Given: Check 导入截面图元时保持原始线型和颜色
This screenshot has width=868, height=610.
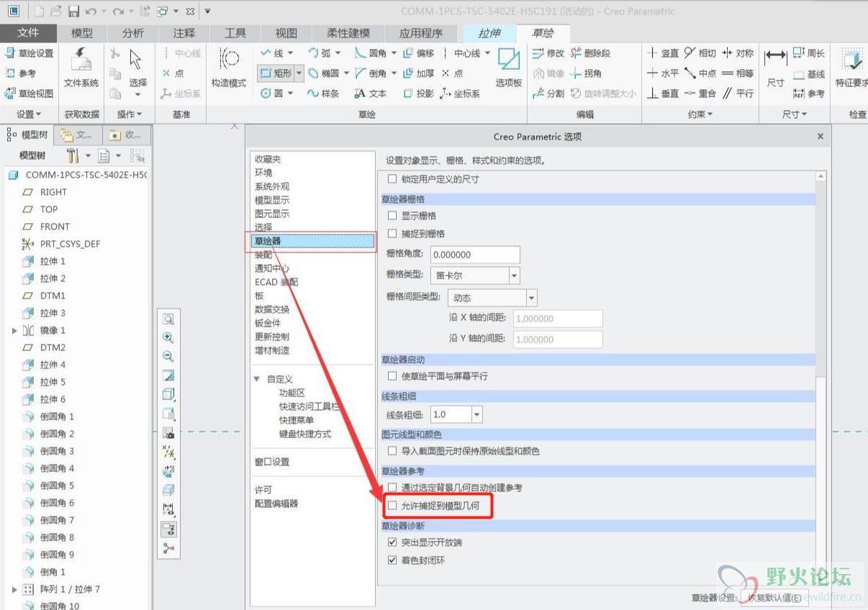Looking at the screenshot, I should 392,451.
